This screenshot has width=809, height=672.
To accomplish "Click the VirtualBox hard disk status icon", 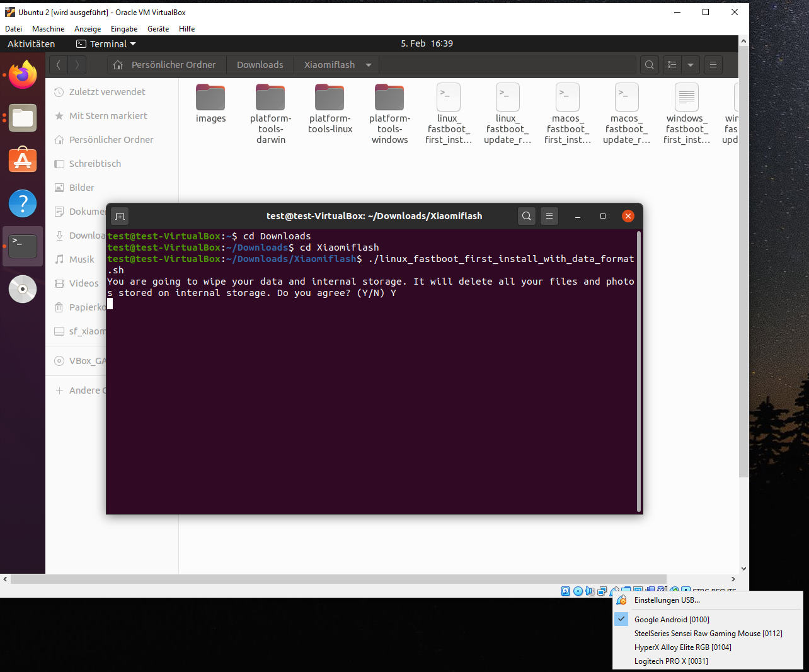I will [565, 591].
